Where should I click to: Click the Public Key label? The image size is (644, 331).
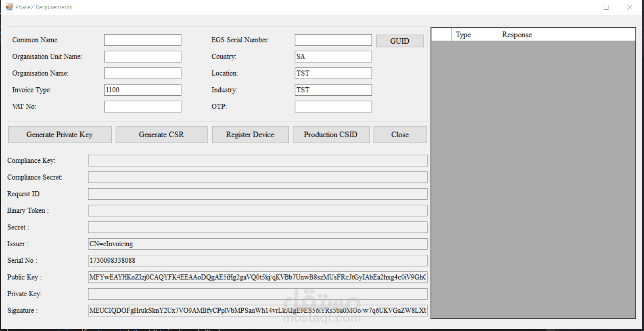24,277
